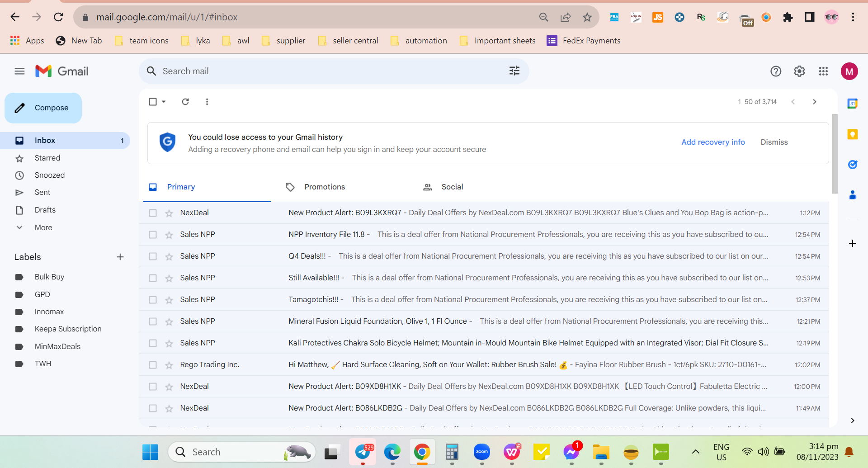868x468 pixels.
Task: Share this page from address bar
Action: coord(566,17)
